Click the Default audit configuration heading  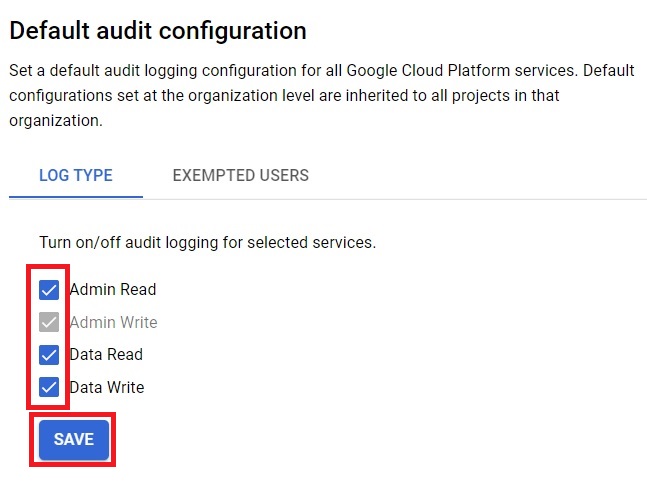click(158, 31)
